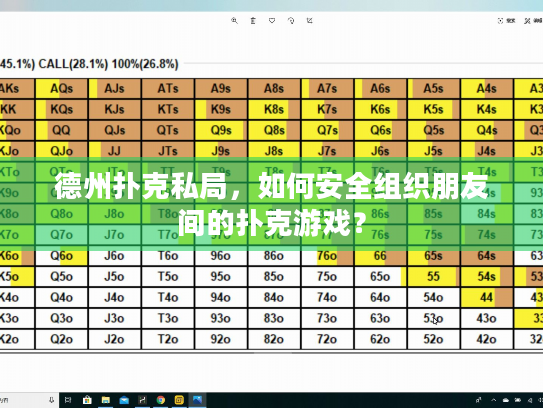Open the crop tool icon
The image size is (543, 408).
click(310, 21)
